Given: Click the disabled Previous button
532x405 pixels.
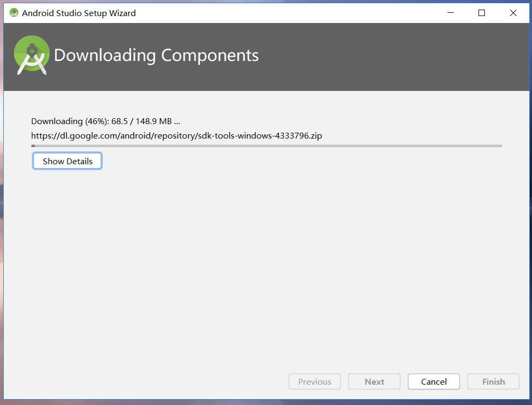Looking at the screenshot, I should pos(315,381).
